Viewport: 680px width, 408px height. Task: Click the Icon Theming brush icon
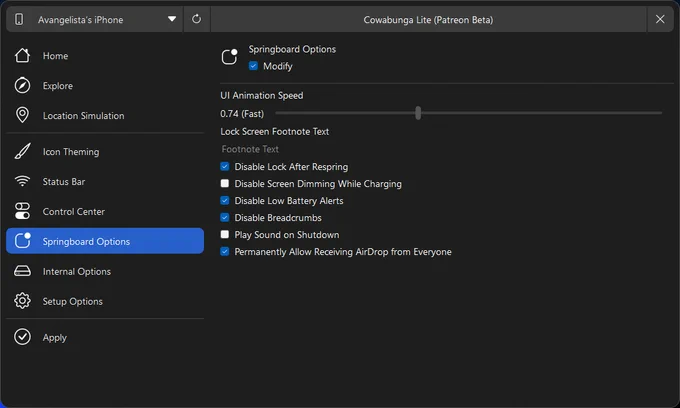[22, 151]
